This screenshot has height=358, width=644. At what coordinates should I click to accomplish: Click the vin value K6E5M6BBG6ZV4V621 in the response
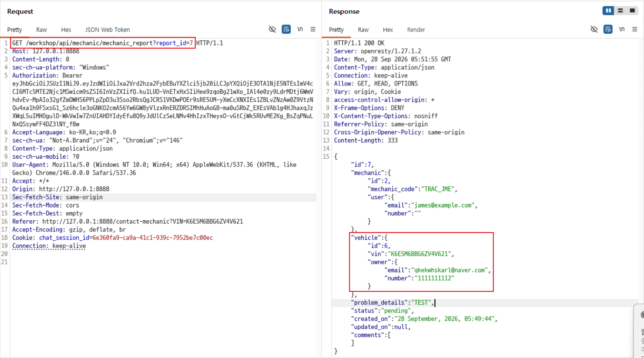(x=419, y=254)
